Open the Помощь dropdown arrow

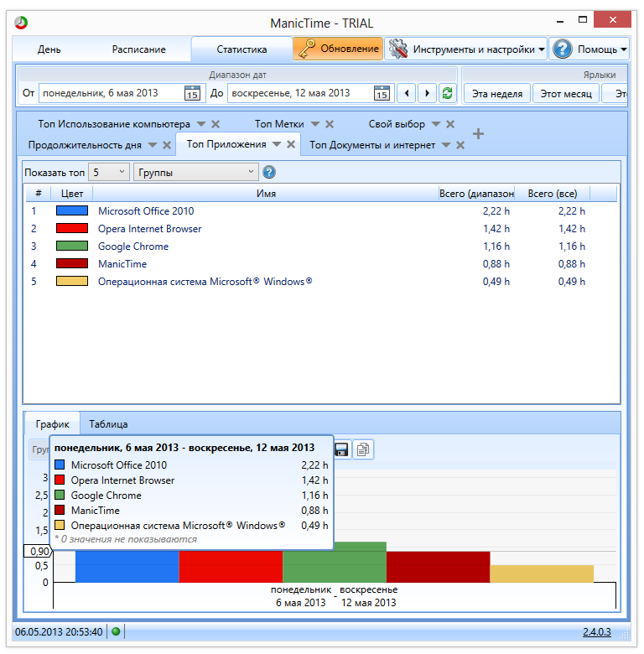pos(624,49)
